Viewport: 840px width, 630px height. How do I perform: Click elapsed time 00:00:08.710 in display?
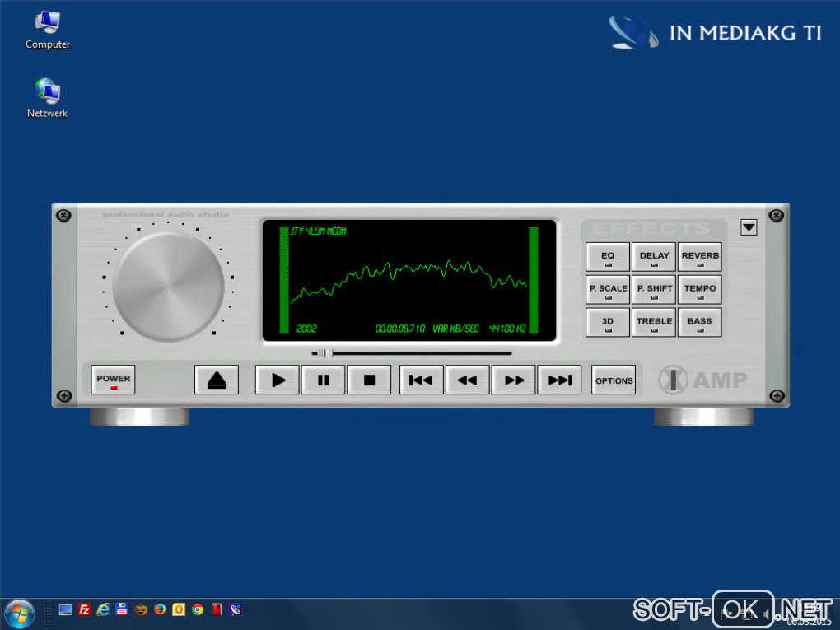point(399,329)
